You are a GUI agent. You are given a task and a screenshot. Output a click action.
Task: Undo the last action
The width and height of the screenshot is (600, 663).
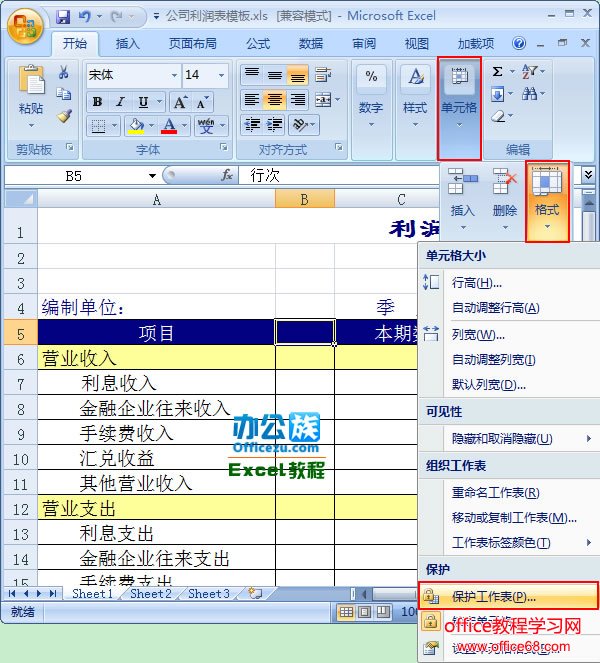pyautogui.click(x=84, y=17)
